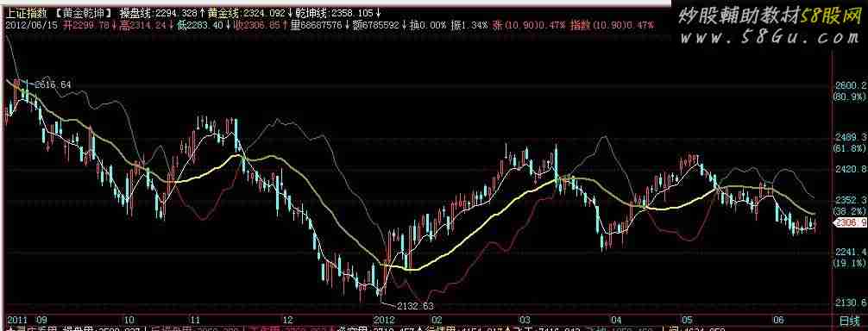The width and height of the screenshot is (868, 331).
Task: Click the 振1.34% amplitude readout
Action: (470, 25)
